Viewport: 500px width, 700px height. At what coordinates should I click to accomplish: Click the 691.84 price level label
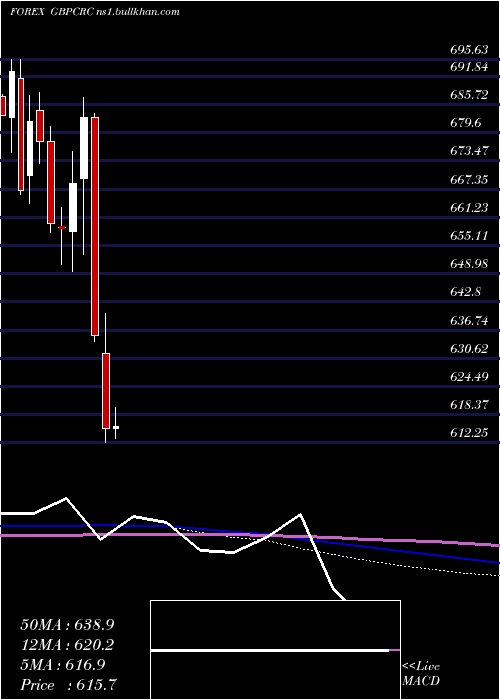pos(468,67)
